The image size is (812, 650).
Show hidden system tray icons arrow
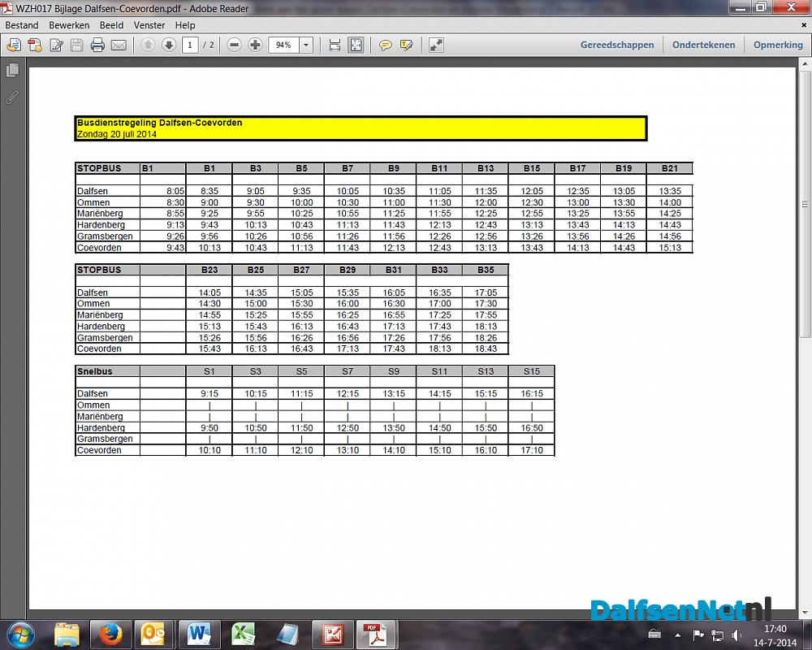[x=677, y=635]
